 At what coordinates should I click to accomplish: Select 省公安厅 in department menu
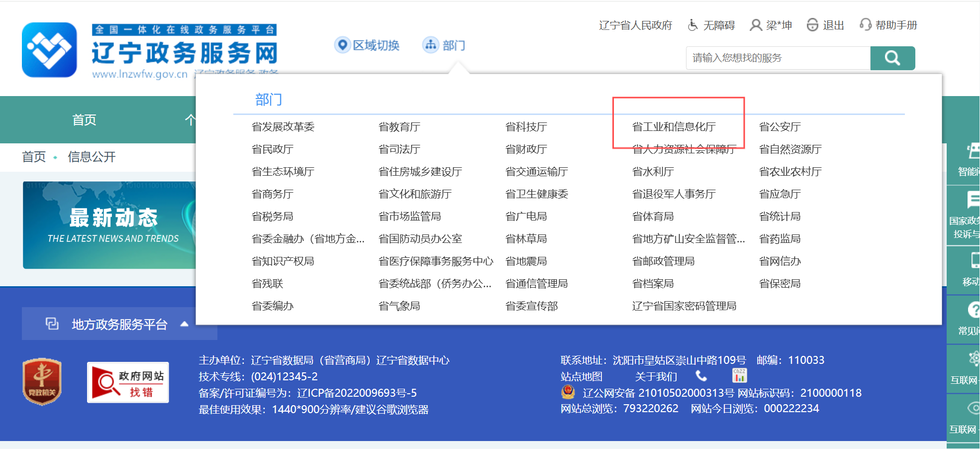click(x=780, y=127)
